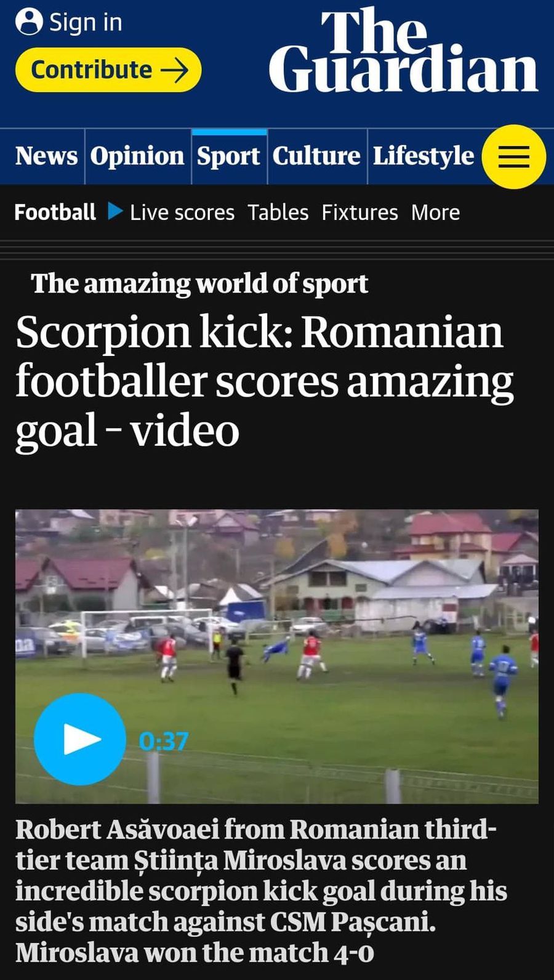Open The Guardian logo homepage
The height and width of the screenshot is (980, 554).
tap(403, 51)
